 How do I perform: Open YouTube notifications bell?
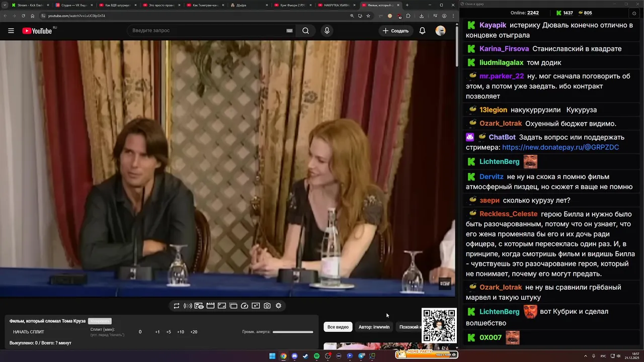pyautogui.click(x=423, y=31)
